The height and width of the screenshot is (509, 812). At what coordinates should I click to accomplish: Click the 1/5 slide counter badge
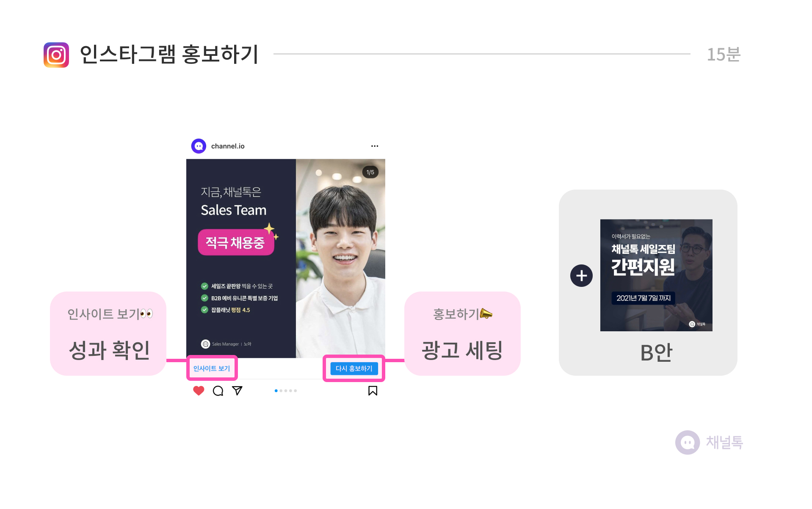pyautogui.click(x=370, y=172)
